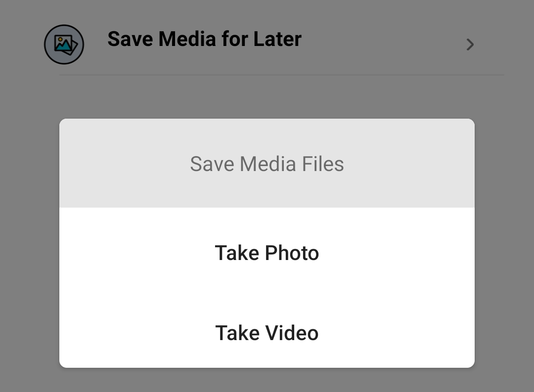534x392 pixels.
Task: Start video recording with Take Video
Action: pos(267,333)
